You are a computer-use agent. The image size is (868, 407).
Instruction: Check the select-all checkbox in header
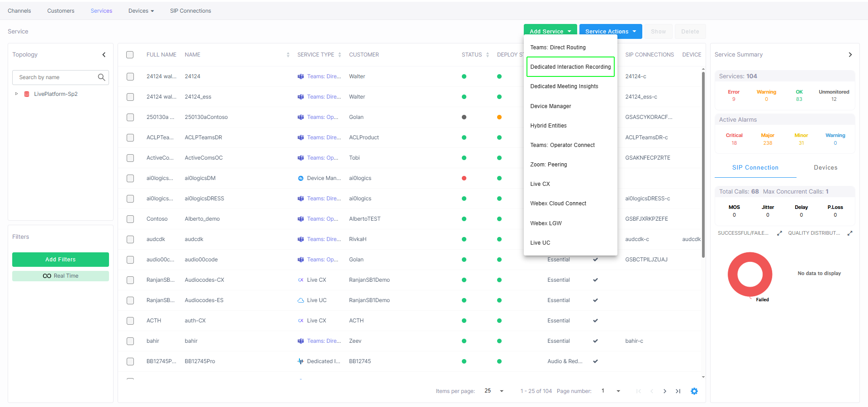pos(130,55)
